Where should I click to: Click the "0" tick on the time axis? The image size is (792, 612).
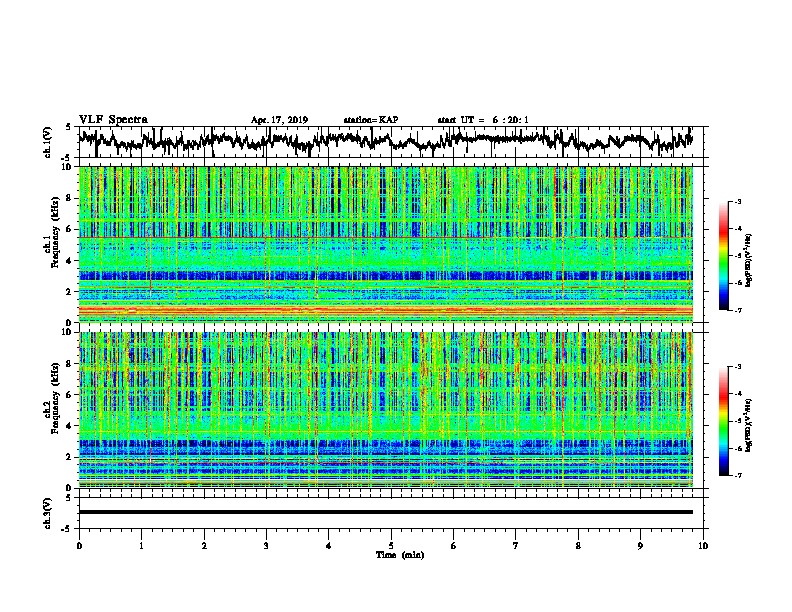click(79, 546)
